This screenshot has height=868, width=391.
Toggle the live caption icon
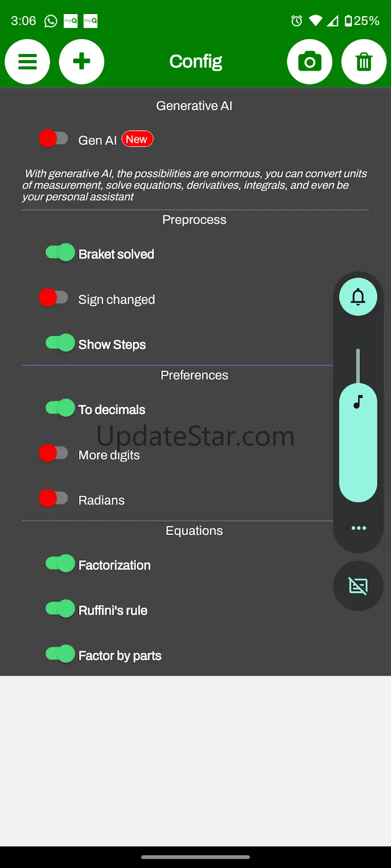(x=358, y=586)
